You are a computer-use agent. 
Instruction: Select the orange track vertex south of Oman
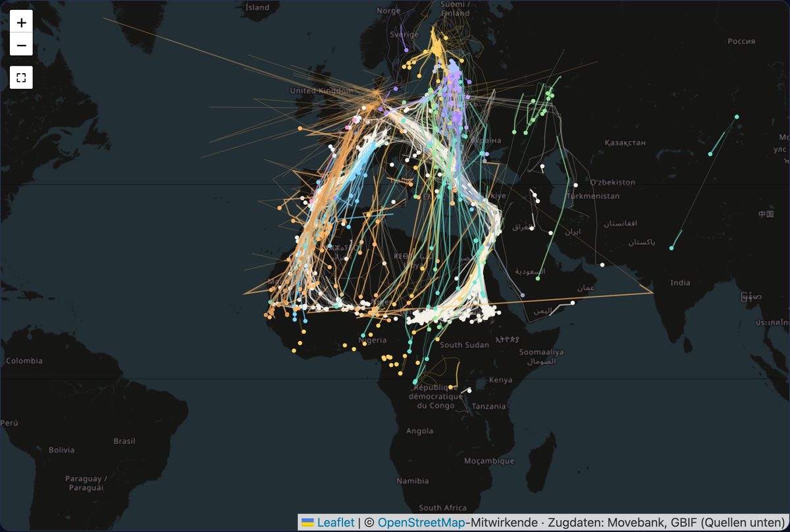click(652, 292)
